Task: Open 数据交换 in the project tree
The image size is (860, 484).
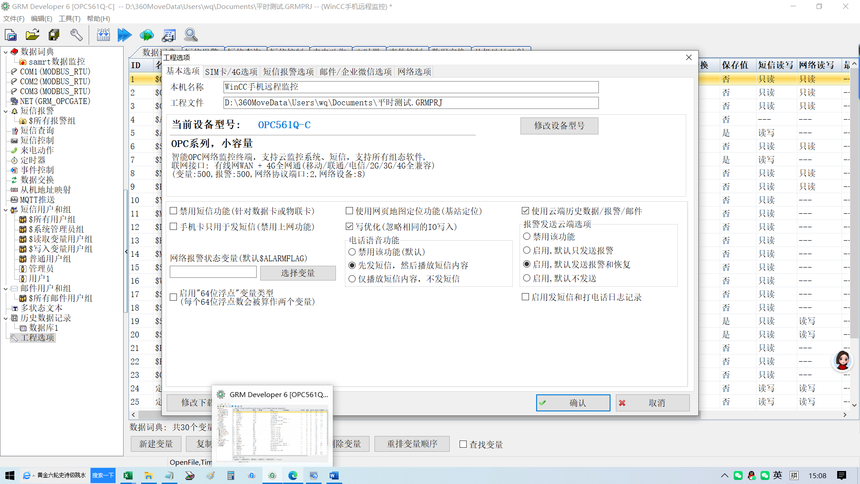Action: (x=37, y=180)
